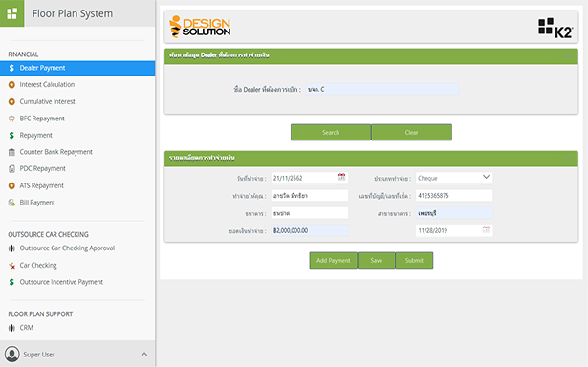
Task: Click the Car Checking sidebar icon
Action: [x=11, y=266]
